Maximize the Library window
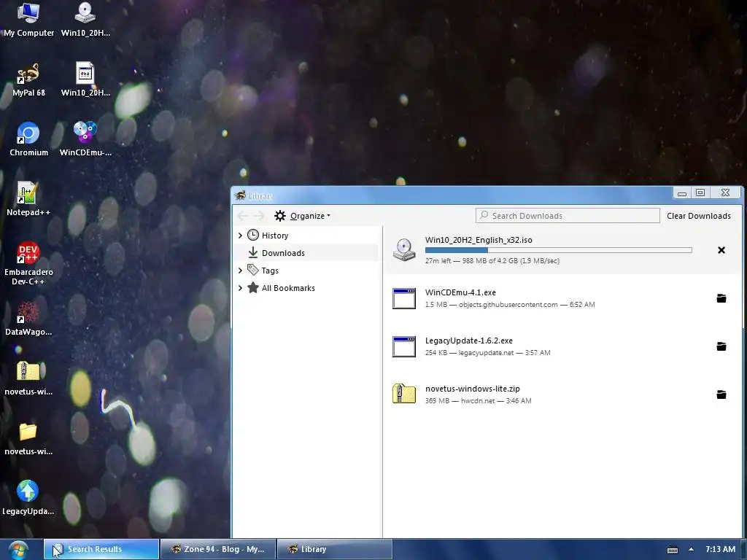747x560 pixels. point(700,192)
